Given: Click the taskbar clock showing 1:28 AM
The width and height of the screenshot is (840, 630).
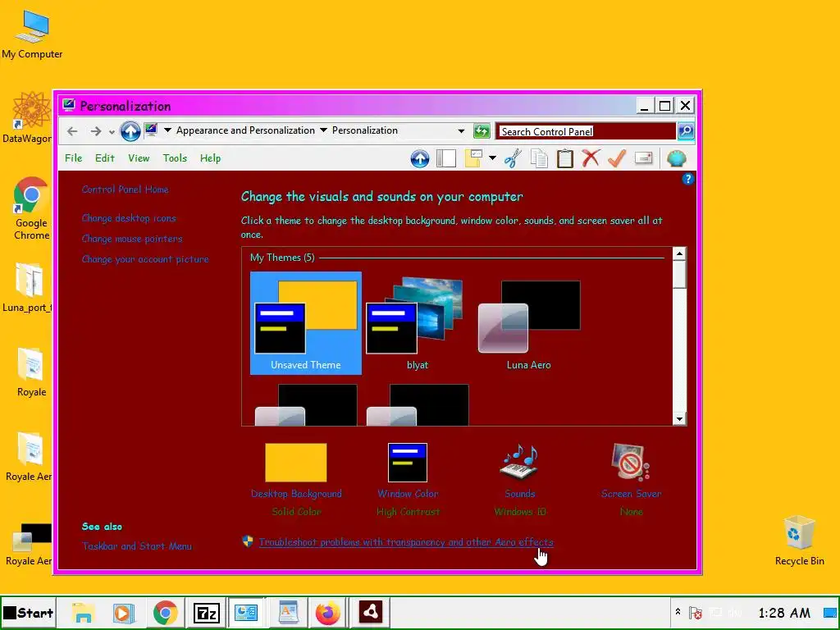Looking at the screenshot, I should coord(784,613).
